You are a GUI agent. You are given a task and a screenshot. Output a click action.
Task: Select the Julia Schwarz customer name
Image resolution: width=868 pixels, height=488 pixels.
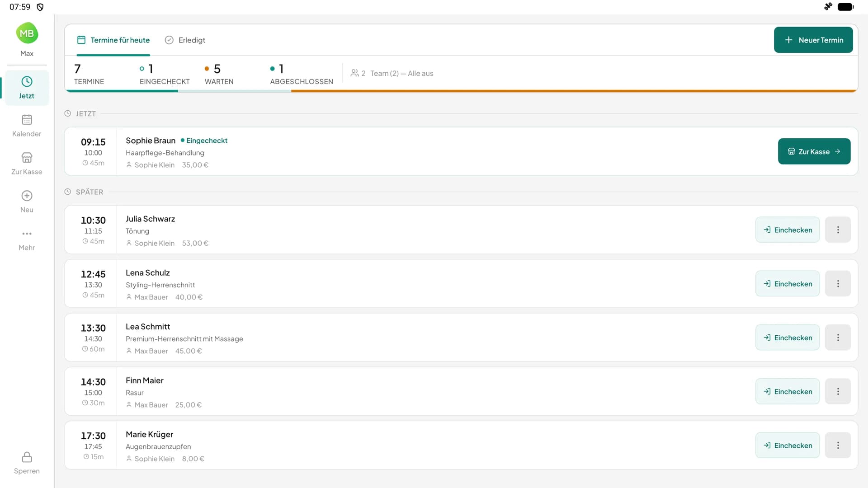150,219
